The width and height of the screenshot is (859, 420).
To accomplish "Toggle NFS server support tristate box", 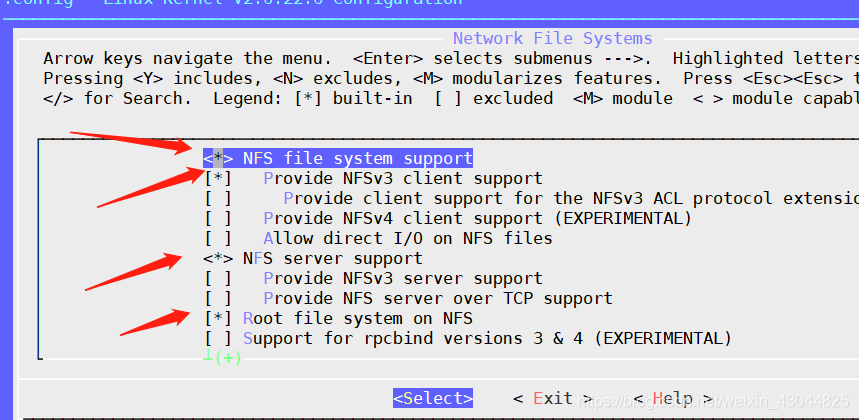I will tap(218, 258).
